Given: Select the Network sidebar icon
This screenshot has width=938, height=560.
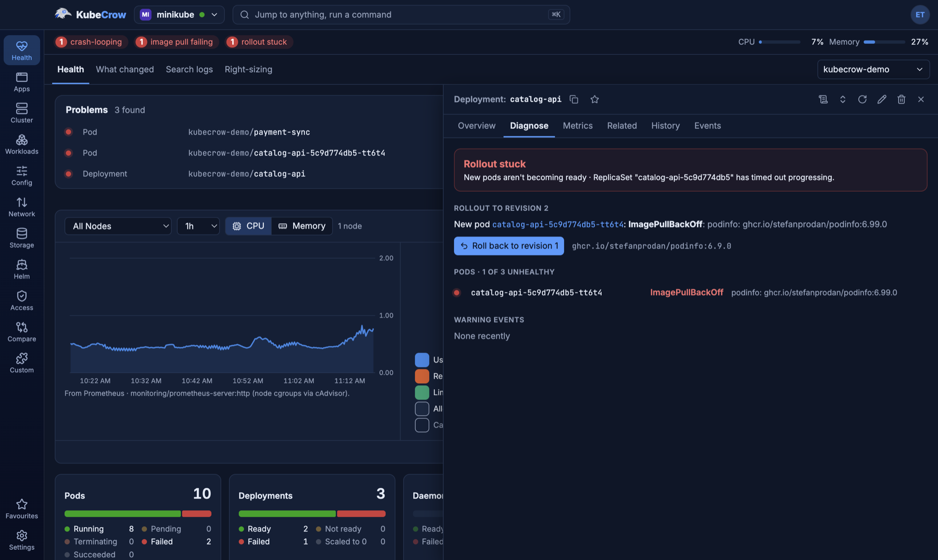Looking at the screenshot, I should [x=22, y=207].
